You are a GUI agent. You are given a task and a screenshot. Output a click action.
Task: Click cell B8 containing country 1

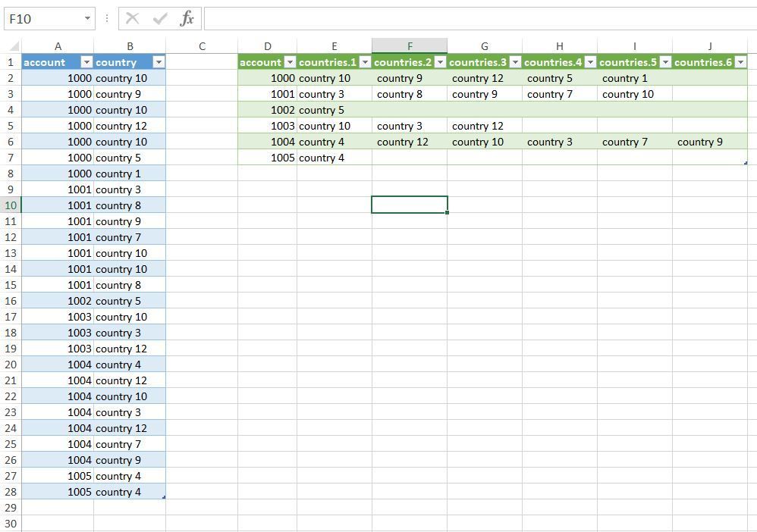[130, 174]
